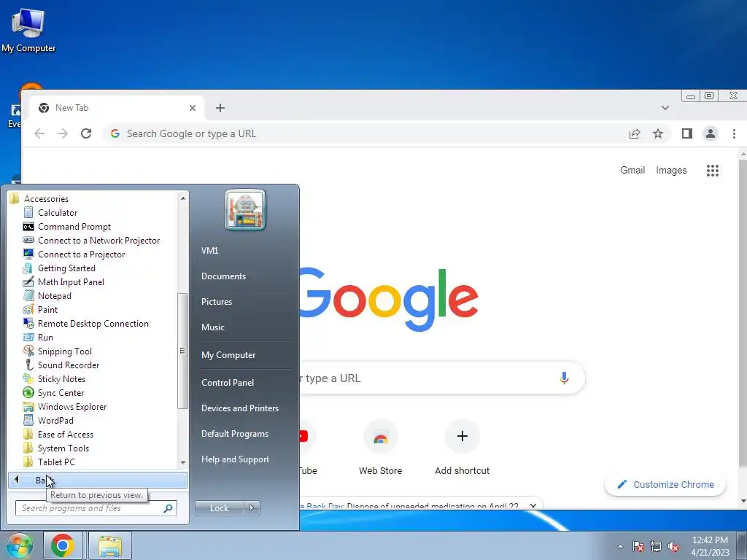The height and width of the screenshot is (560, 747).
Task: Click the program list scroll-up arrow
Action: coord(183,198)
